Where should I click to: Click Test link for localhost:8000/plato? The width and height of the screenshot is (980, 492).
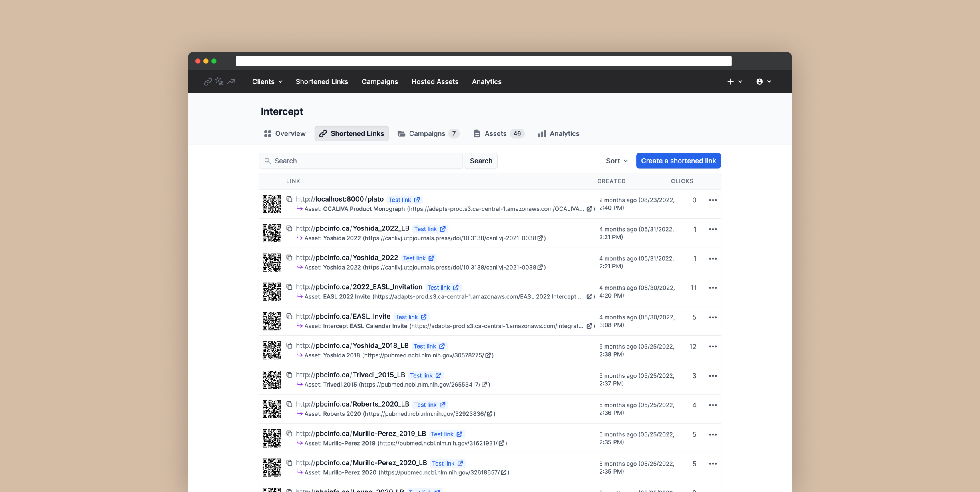[x=404, y=200]
